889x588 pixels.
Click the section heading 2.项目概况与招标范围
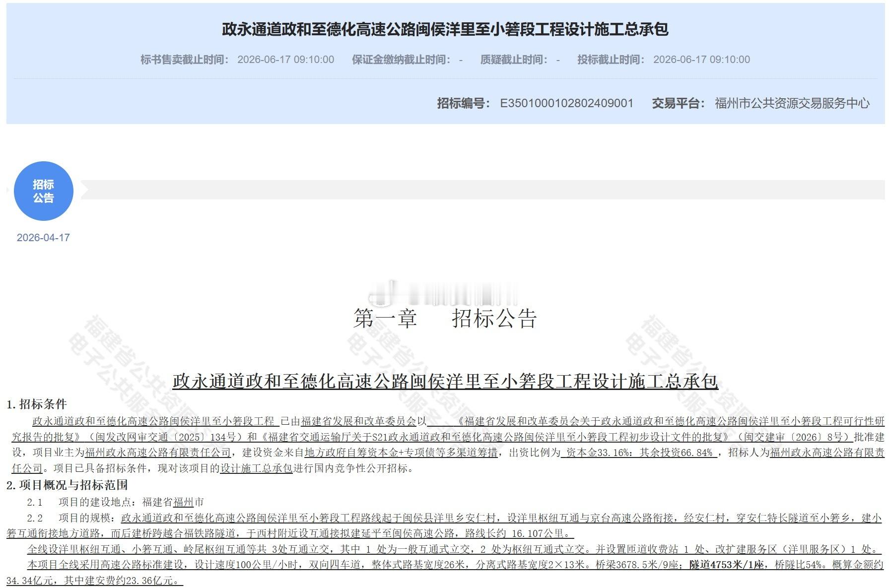tap(67, 485)
